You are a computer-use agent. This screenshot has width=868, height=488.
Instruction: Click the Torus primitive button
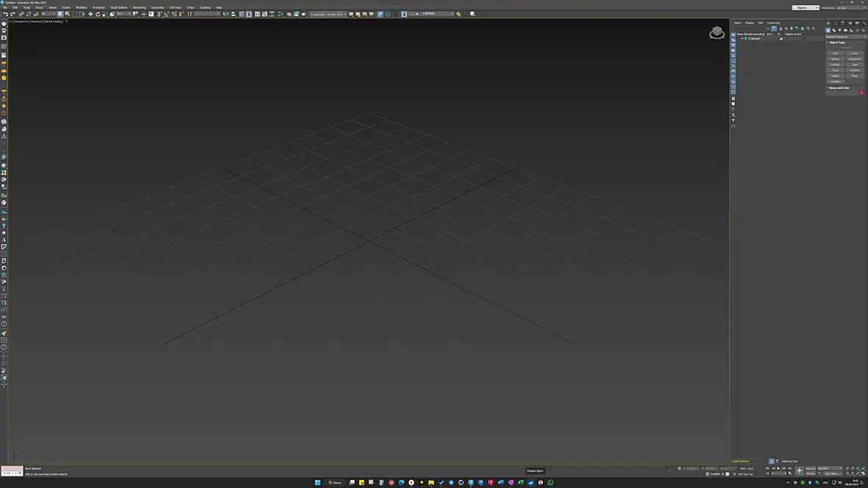pos(836,71)
